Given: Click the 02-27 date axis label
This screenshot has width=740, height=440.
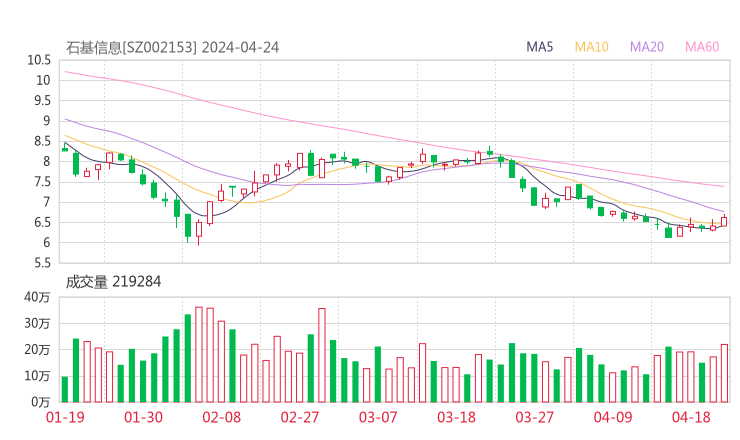Looking at the screenshot, I should (300, 417).
